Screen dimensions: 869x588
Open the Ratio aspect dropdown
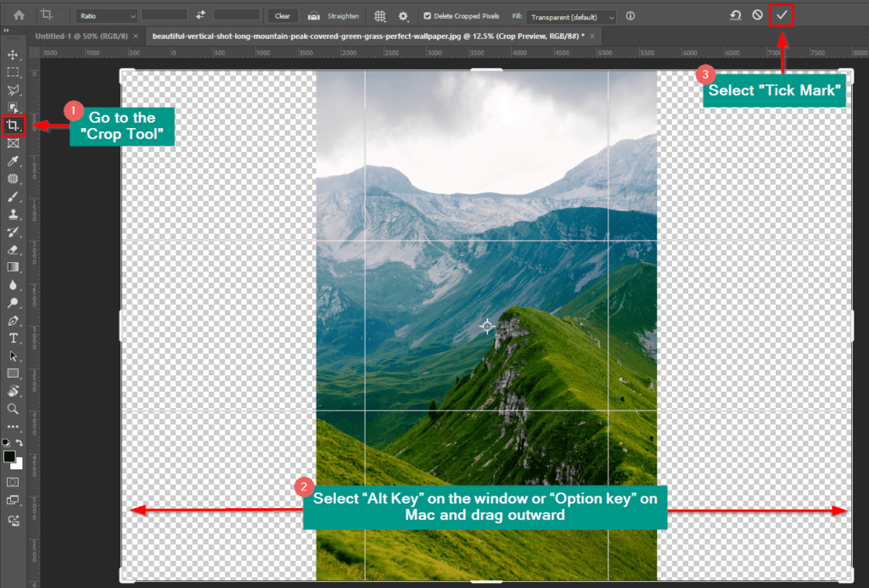(x=106, y=15)
